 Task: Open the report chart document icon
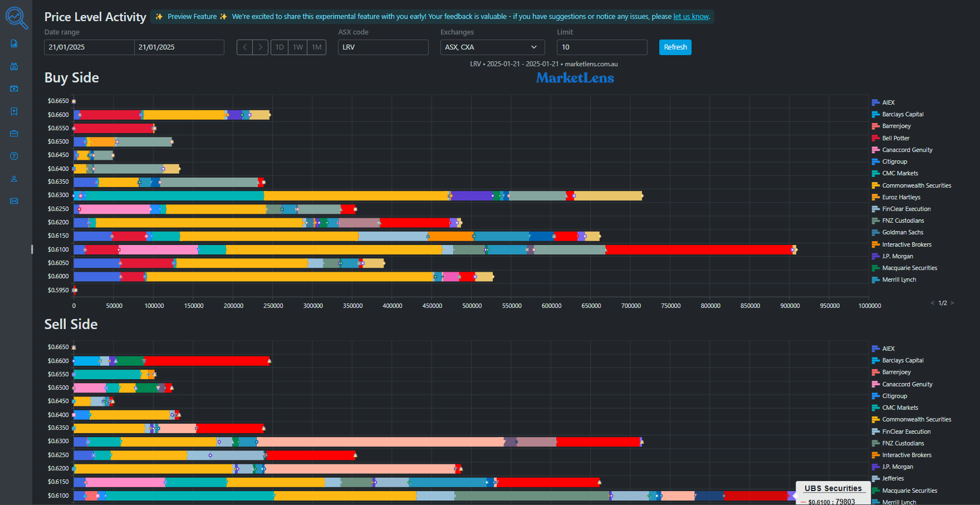[14, 43]
